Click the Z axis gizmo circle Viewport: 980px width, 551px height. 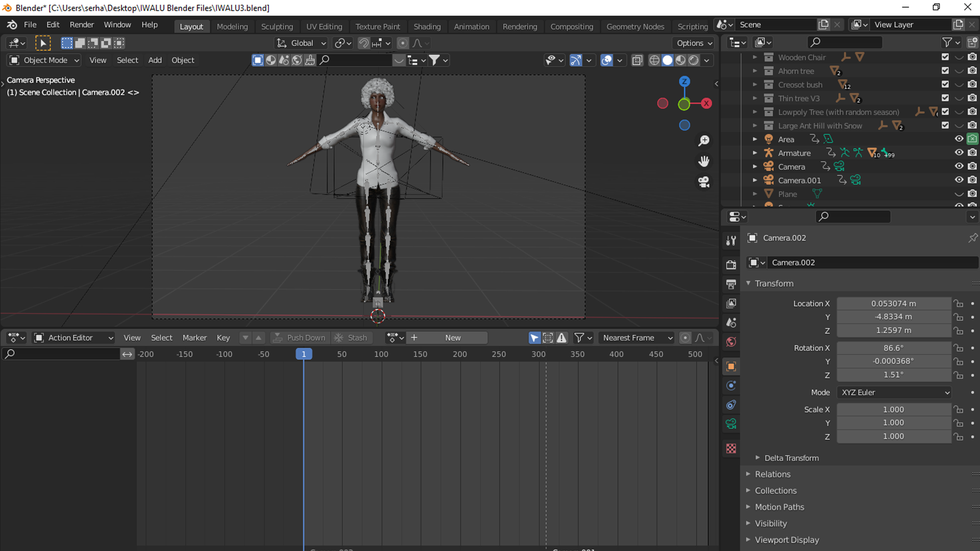pos(684,82)
